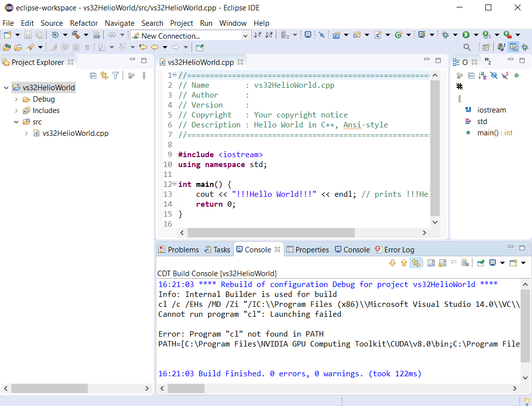
Task: Switch to the Properties tab
Action: tap(308, 249)
